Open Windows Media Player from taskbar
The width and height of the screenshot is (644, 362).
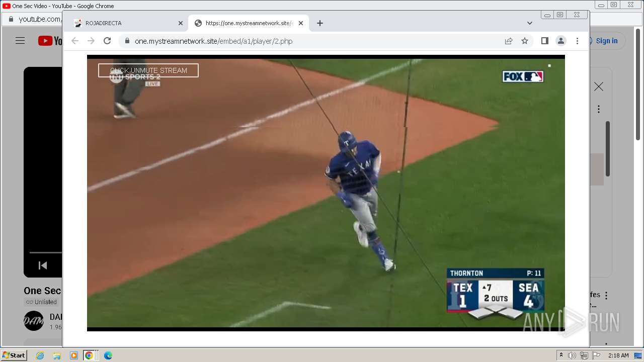pyautogui.click(x=73, y=355)
